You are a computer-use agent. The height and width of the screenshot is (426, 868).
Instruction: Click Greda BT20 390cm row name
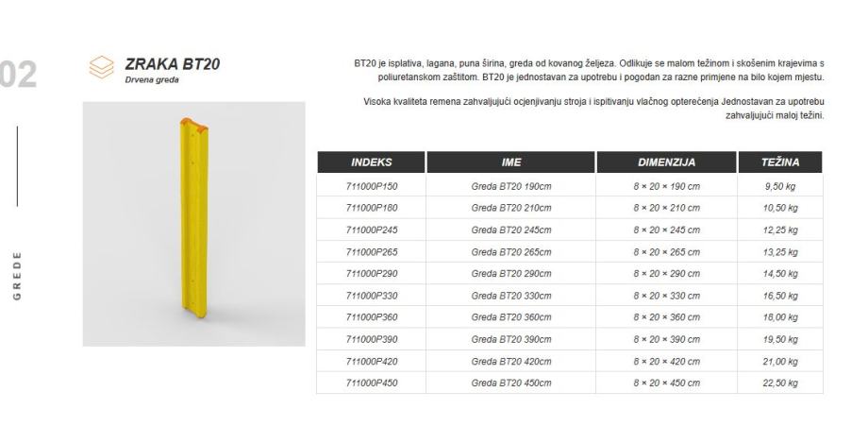tap(510, 339)
